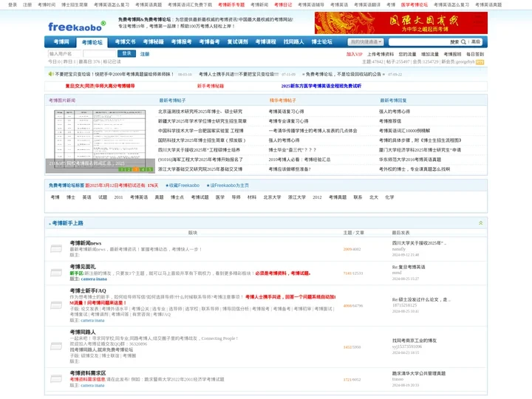This screenshot has width=532, height=399.
Task: Click folder icon of 考博见面礼 board
Action: 56,273
